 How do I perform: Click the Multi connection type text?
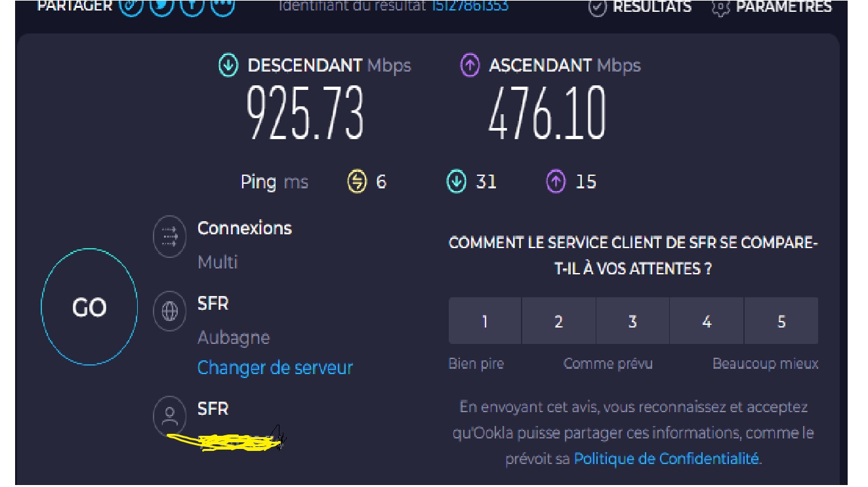pyautogui.click(x=217, y=262)
